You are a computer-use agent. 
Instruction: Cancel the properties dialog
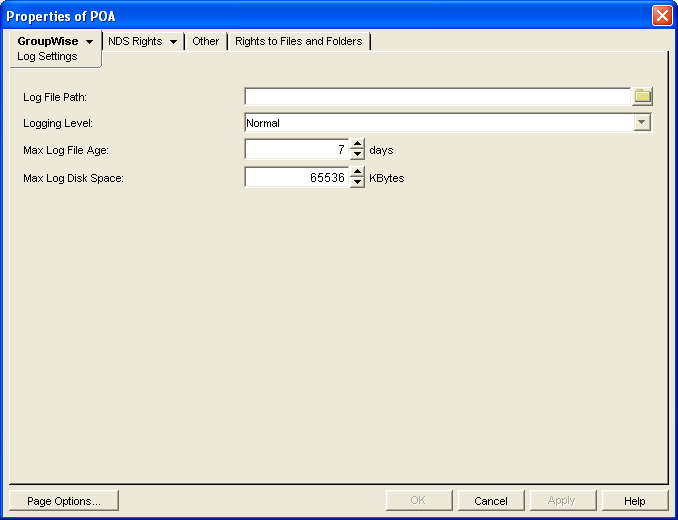[491, 501]
